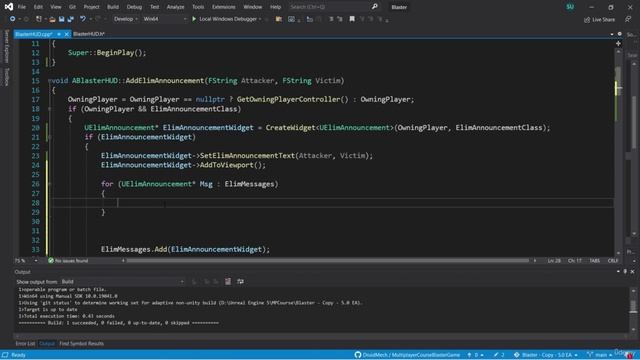Open the 75 % zoom level dropdown
Image resolution: width=640 pixels, height=360 pixels.
26,260
